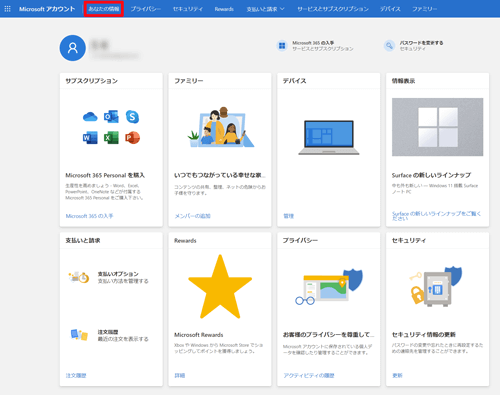This screenshot has height=395, width=500.
Task: Click the プライバシー card heading
Action: pos(300,240)
